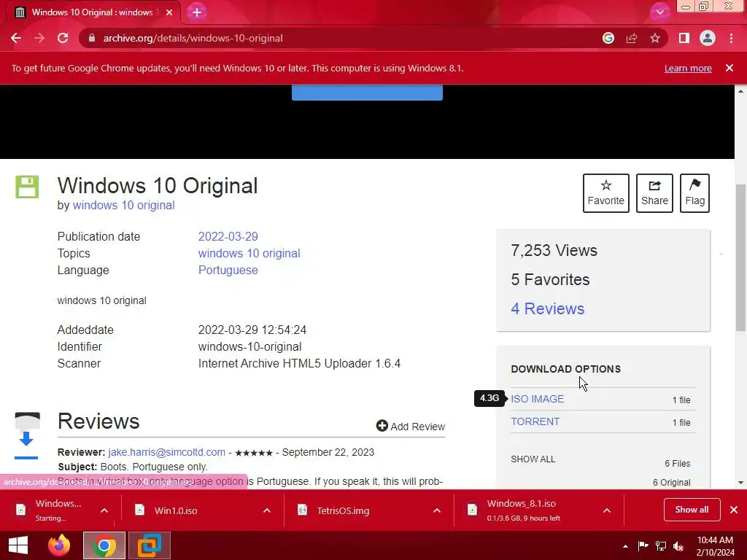Click the Google icon in address bar

point(608,38)
